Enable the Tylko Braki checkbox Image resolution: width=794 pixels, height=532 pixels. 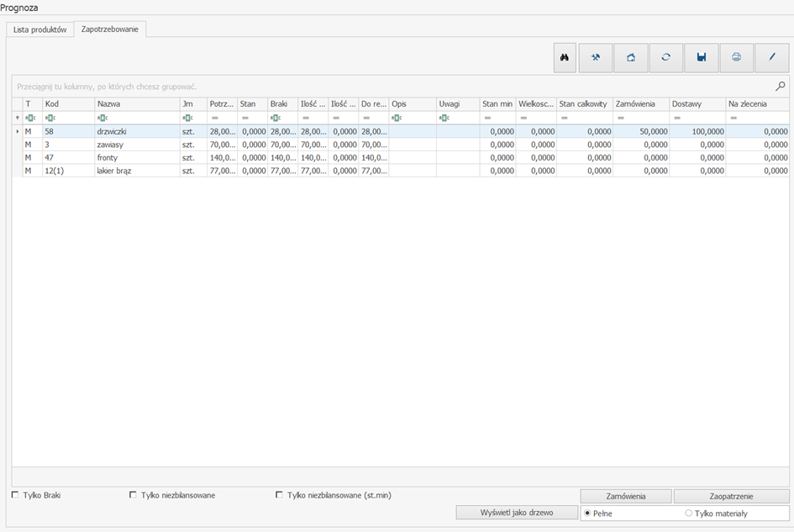(15, 495)
